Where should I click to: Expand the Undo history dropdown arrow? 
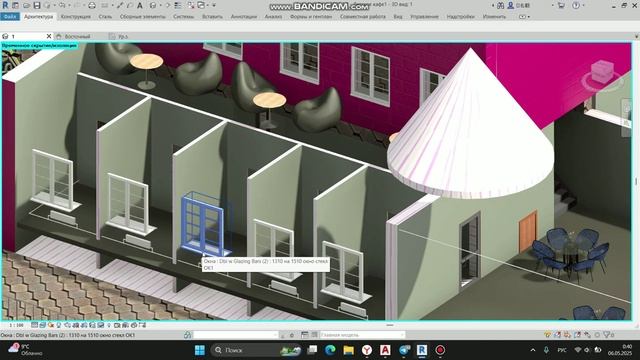pos(69,5)
